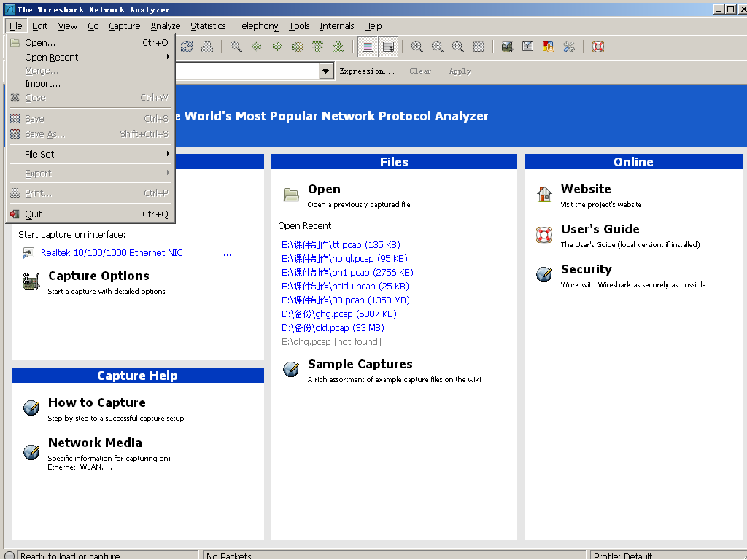Click the icon beside the Security heading
Screen dimensions: 747x560
[544, 274]
